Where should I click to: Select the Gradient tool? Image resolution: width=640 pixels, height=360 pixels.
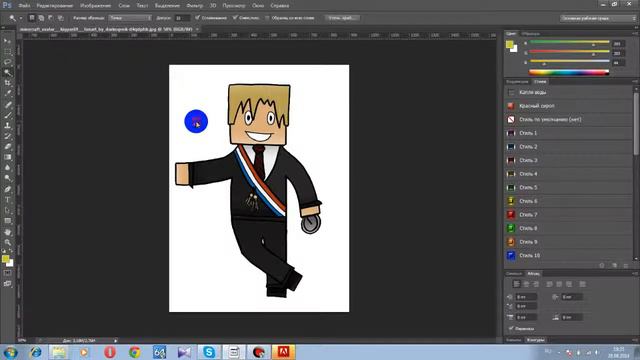click(x=7, y=157)
